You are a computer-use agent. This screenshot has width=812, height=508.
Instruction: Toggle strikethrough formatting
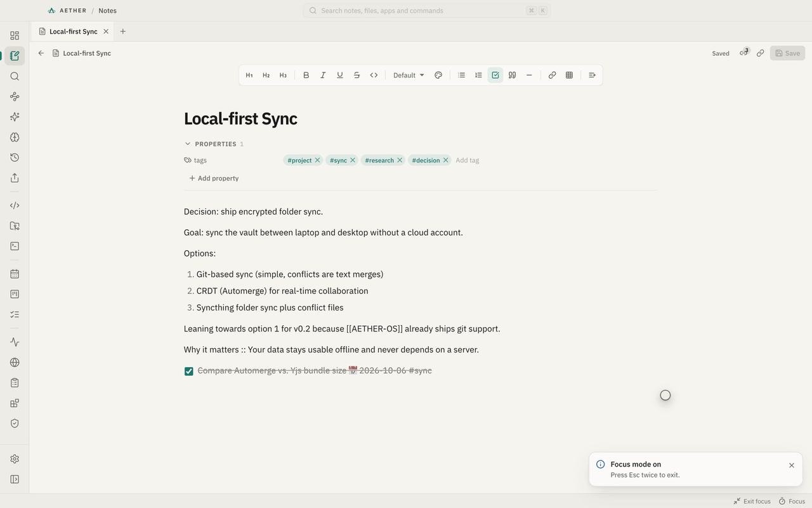pyautogui.click(x=357, y=75)
